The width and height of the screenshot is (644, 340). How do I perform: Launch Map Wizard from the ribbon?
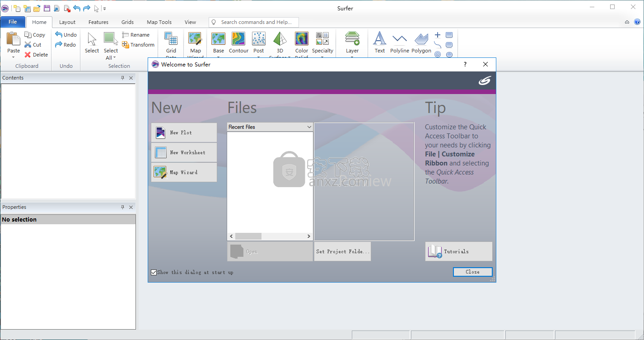coord(195,44)
